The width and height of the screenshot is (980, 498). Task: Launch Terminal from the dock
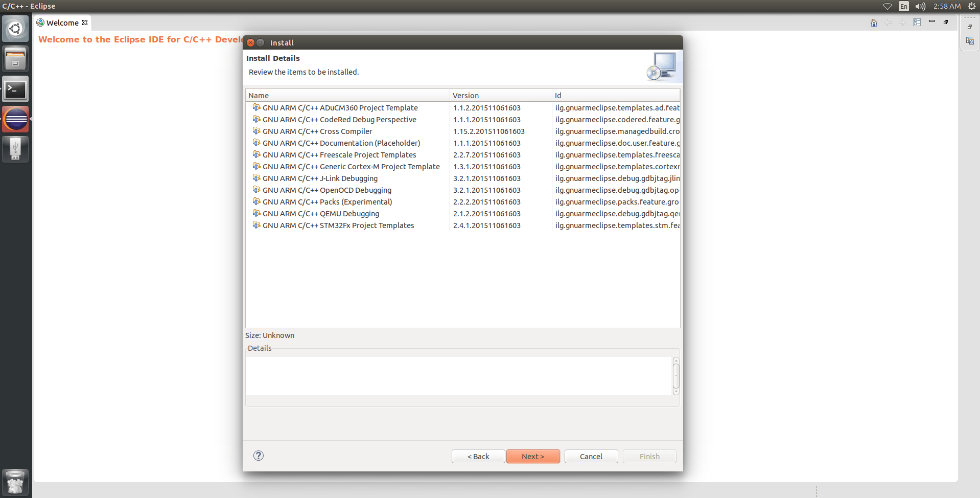pyautogui.click(x=15, y=89)
